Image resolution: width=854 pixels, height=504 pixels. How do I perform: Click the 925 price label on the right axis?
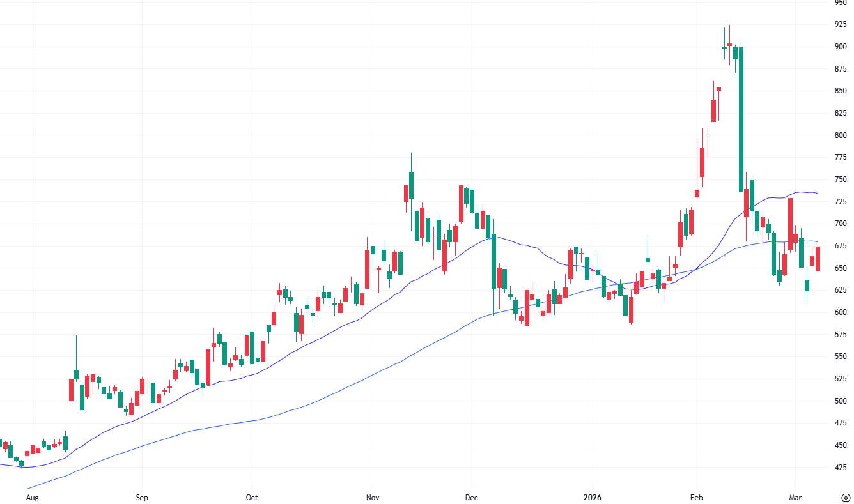[839, 24]
